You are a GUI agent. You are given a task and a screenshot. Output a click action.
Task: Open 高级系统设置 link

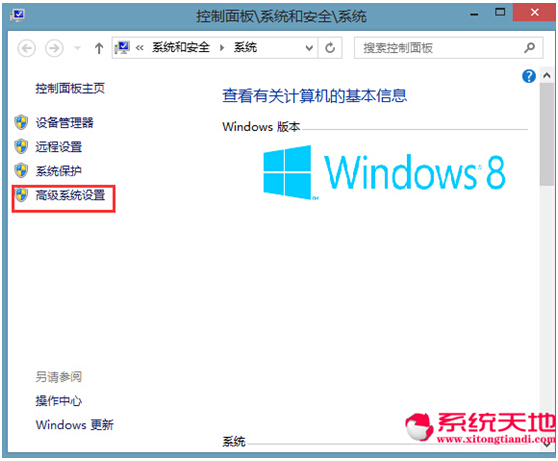(70, 195)
